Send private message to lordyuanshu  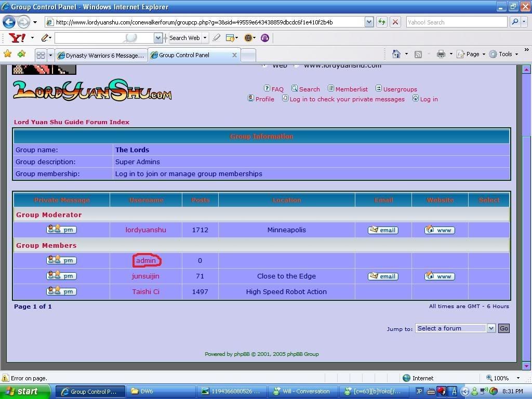61,230
